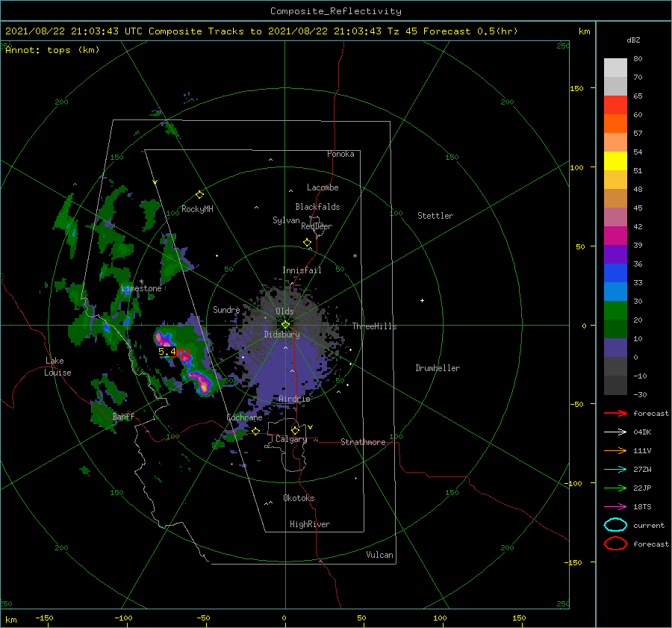Click the yellow diamond marker below Cochrane

256,432
